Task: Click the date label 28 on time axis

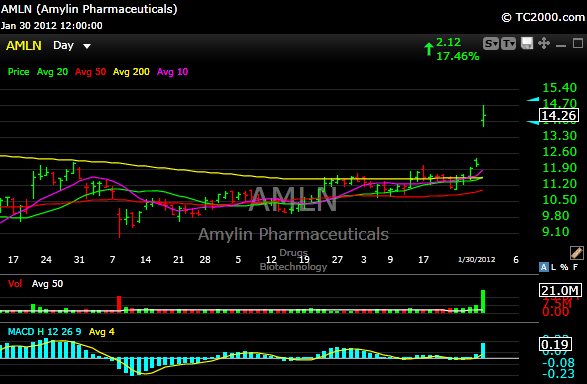Action: click(x=205, y=260)
